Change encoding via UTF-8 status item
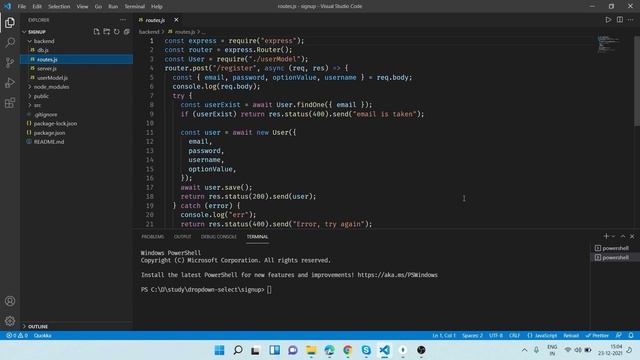640x360 pixels. pyautogui.click(x=496, y=336)
